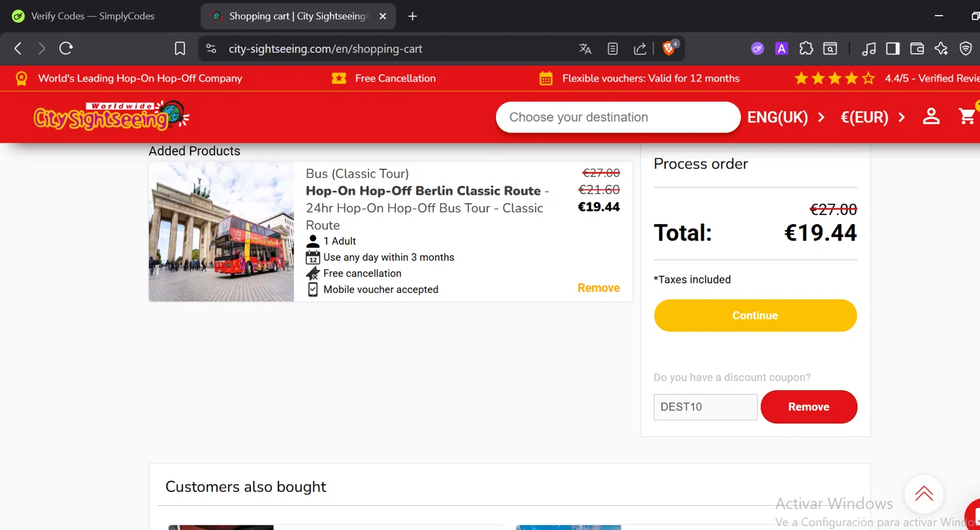Click 'Use any day within 3 months' text
Screen dimensions: 980x530
[x=389, y=257]
